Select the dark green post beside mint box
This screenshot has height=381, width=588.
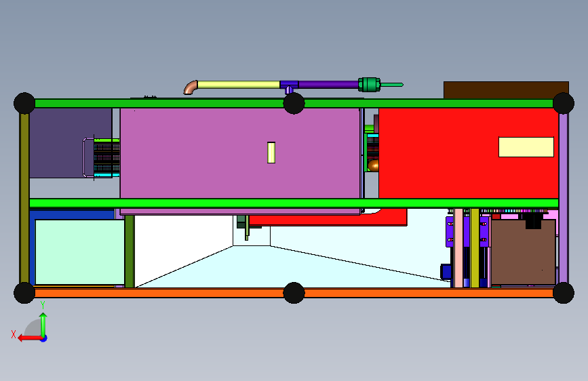[130, 252]
